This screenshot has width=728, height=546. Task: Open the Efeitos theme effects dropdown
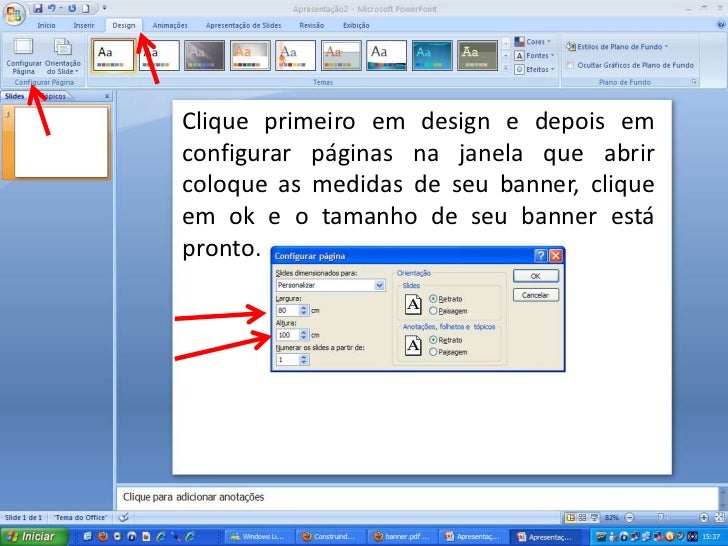coord(534,69)
